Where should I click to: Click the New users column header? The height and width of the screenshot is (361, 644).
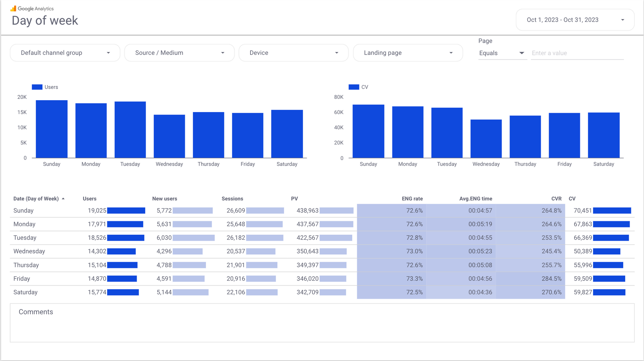[x=164, y=199]
